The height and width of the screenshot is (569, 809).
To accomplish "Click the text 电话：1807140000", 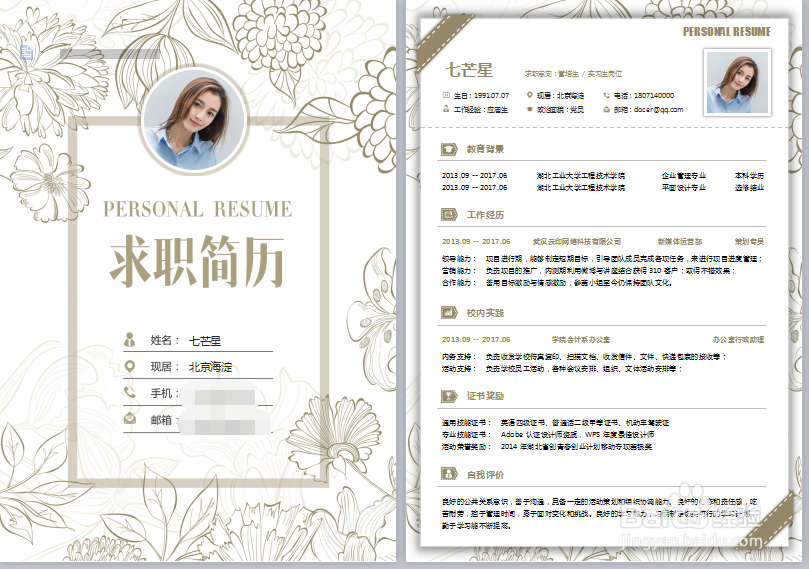I will pyautogui.click(x=643, y=95).
